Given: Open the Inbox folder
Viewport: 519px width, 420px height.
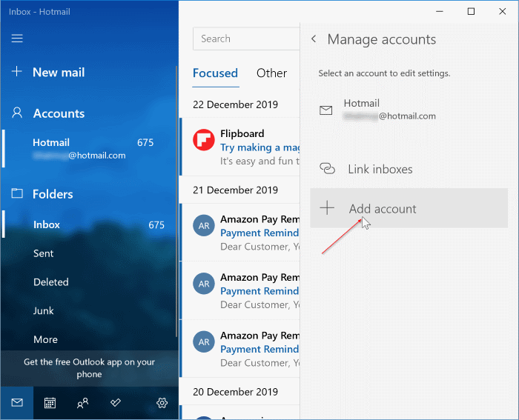Looking at the screenshot, I should tap(90, 224).
